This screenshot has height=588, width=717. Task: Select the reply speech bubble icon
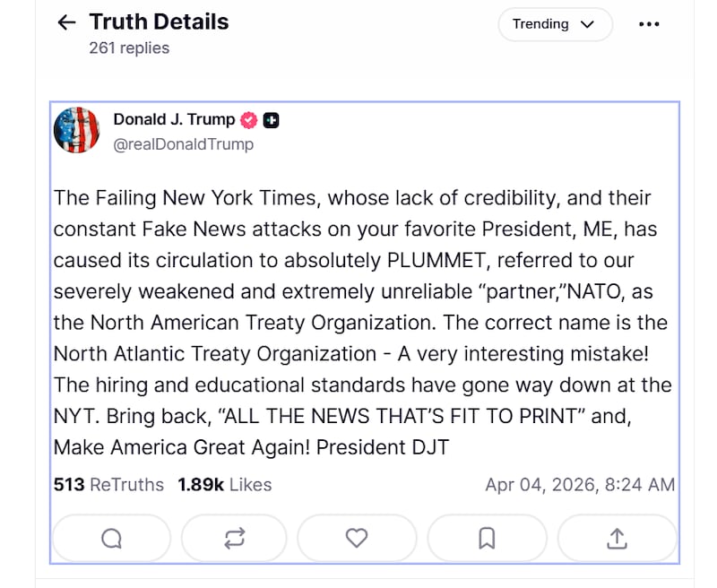111,538
